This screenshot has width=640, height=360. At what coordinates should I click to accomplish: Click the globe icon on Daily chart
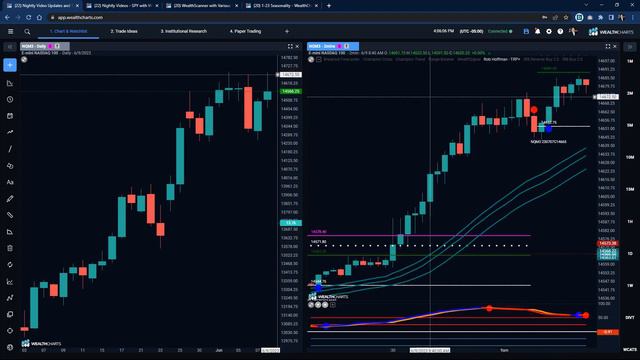(24, 60)
